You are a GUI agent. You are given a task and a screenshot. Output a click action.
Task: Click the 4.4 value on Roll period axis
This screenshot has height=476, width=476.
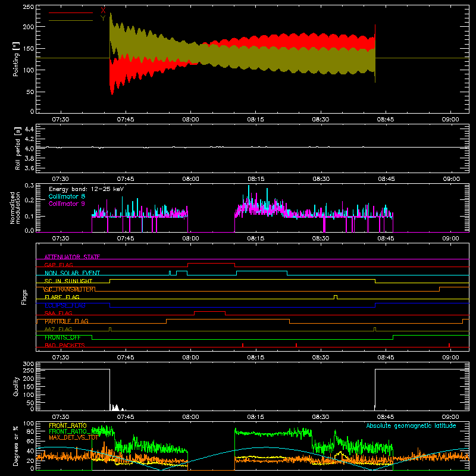pos(29,129)
